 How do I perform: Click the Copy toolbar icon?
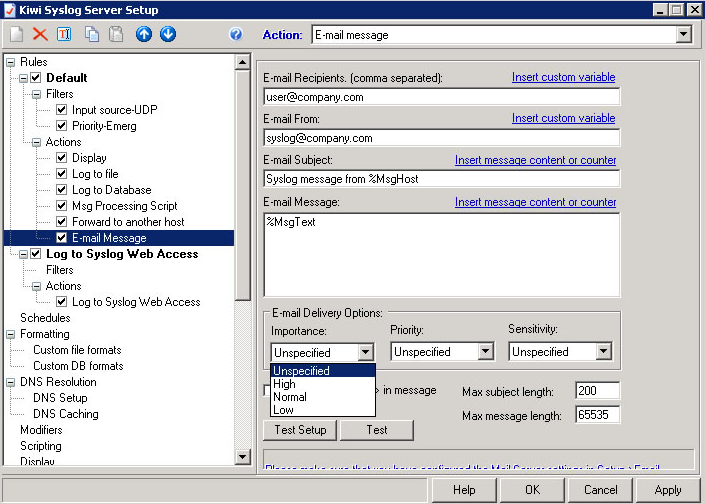[x=92, y=34]
